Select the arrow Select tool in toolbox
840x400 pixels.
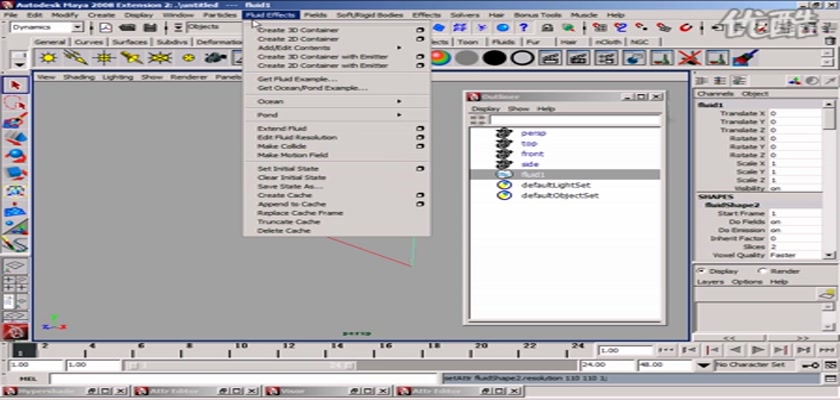tap(15, 85)
